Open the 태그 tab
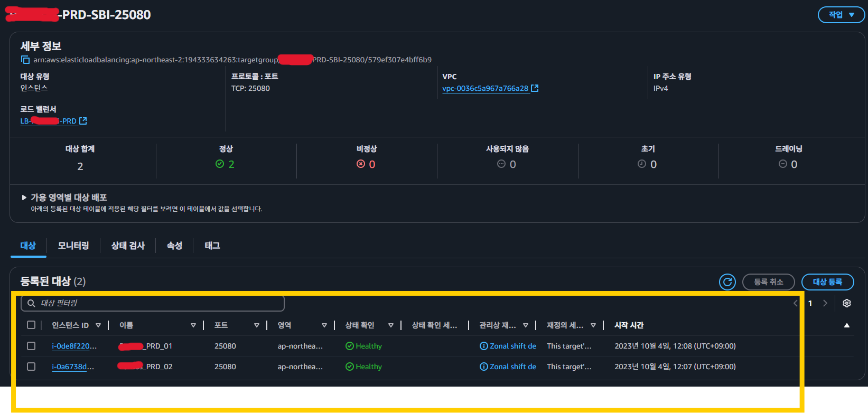This screenshot has height=413, width=868. (212, 246)
